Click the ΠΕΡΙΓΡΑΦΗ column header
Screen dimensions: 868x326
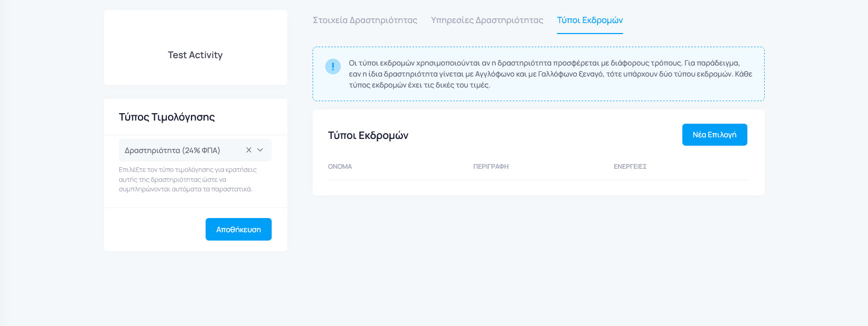pos(490,167)
